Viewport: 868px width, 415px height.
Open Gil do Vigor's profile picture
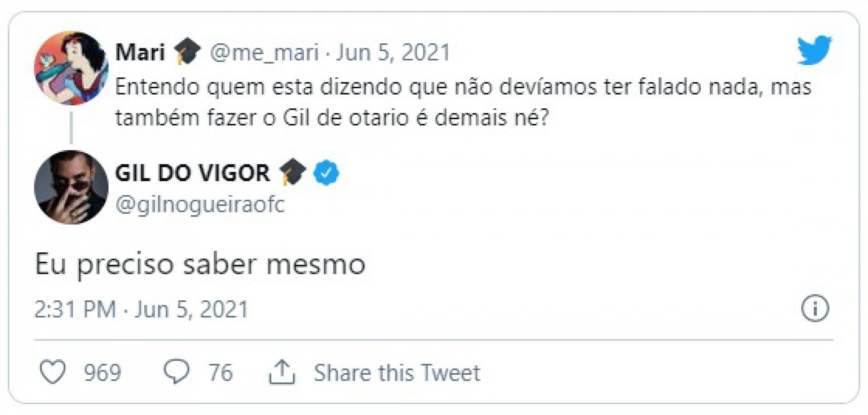71,187
